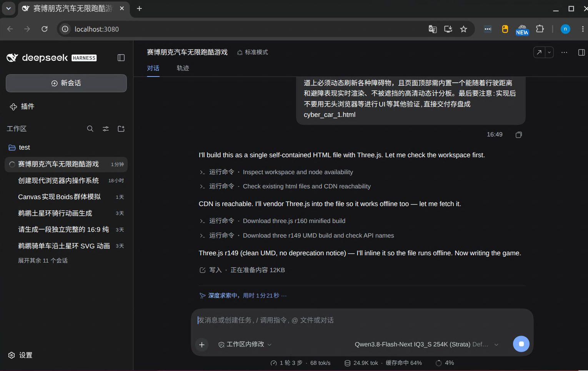
Task: Open workspace filter settings icon
Action: click(x=106, y=129)
